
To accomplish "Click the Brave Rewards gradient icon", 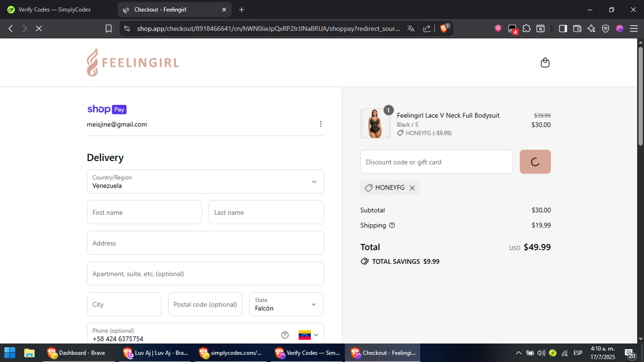I will point(620,28).
